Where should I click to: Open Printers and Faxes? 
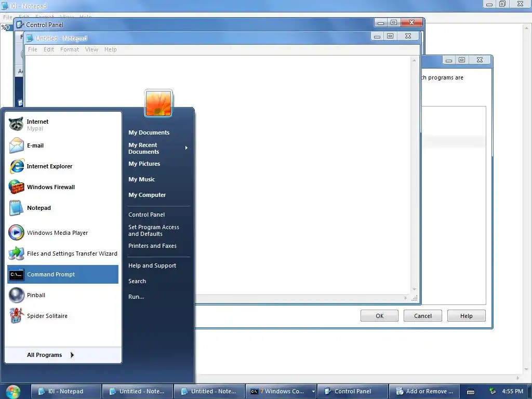click(x=152, y=246)
